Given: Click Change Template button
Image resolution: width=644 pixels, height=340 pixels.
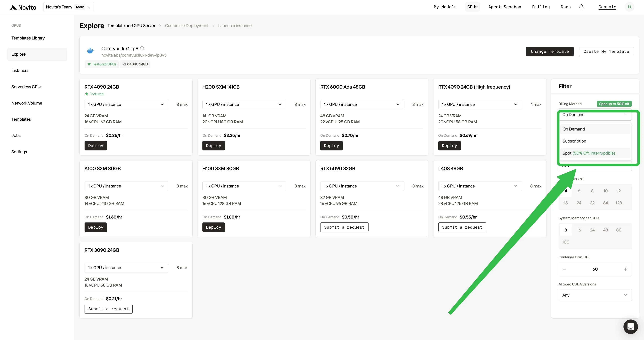Looking at the screenshot, I should click(x=549, y=51).
